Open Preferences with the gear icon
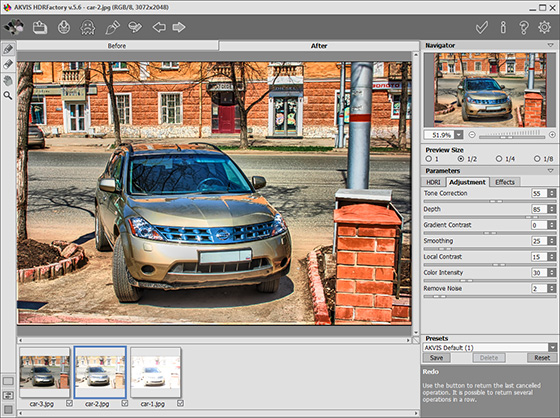This screenshot has width=560, height=418. [x=544, y=27]
